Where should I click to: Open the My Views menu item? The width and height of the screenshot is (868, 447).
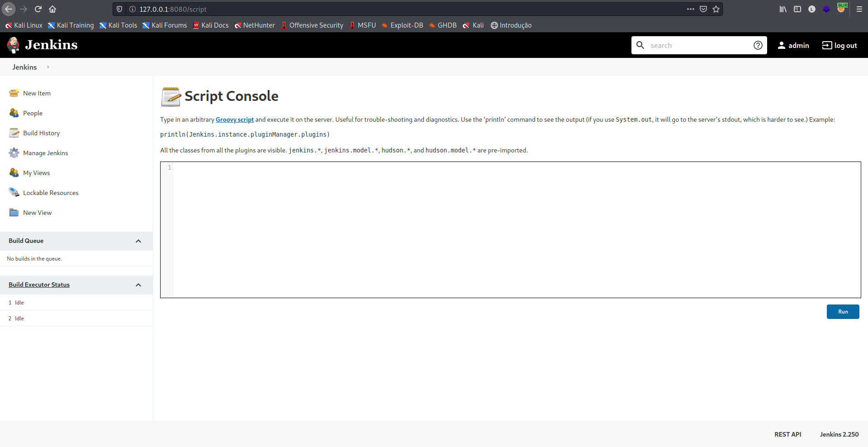(36, 173)
